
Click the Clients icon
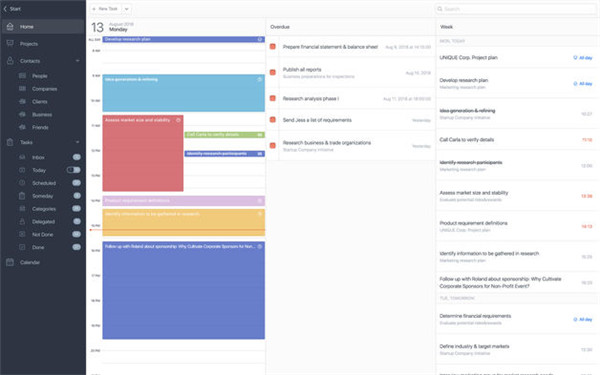click(23, 101)
